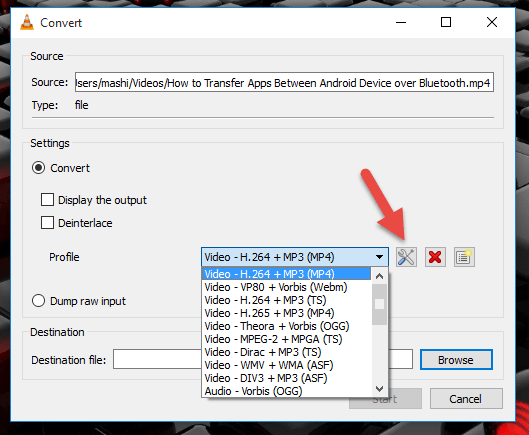Screen dimensions: 529x435
Task: Click the Browse button for destination
Action: pyautogui.click(x=456, y=360)
